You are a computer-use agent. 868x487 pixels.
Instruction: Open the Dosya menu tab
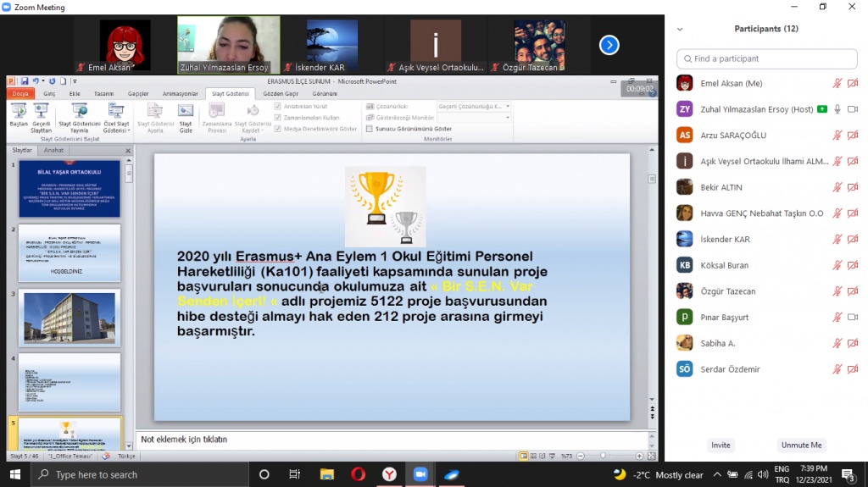pos(20,93)
